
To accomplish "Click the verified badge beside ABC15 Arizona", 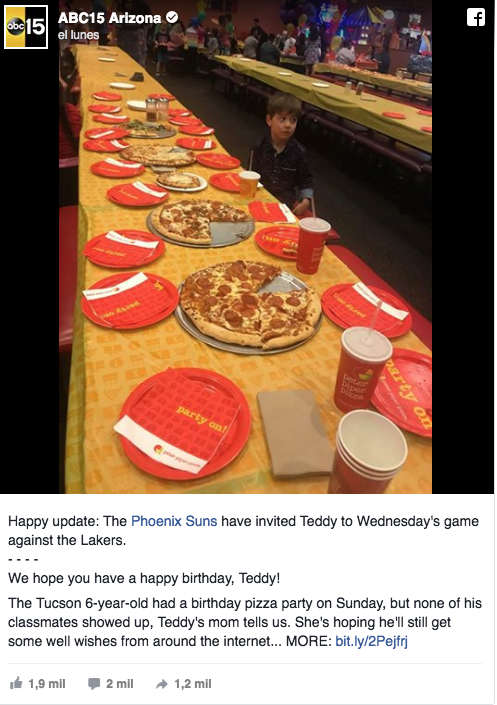I will 172,18.
